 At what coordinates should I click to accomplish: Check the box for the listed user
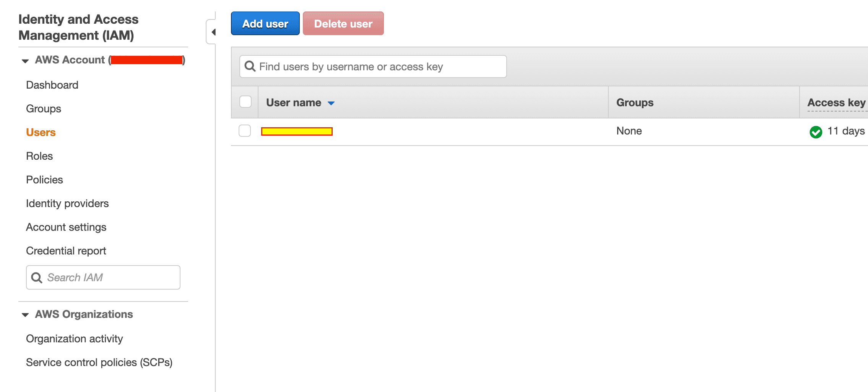pyautogui.click(x=245, y=131)
